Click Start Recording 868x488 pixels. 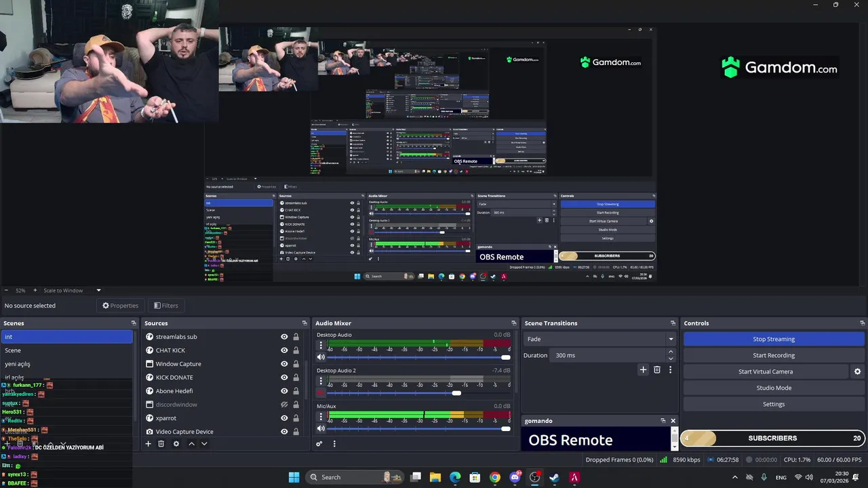point(774,355)
